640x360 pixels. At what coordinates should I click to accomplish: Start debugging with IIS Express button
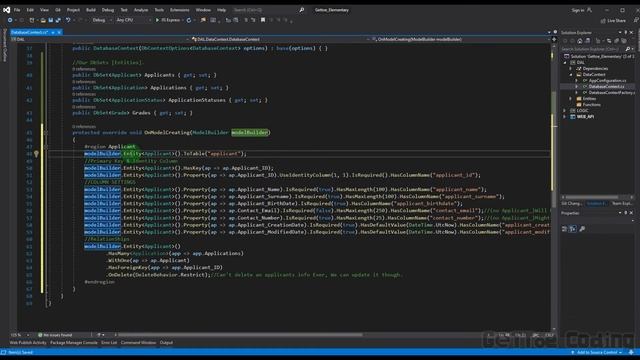click(x=168, y=20)
